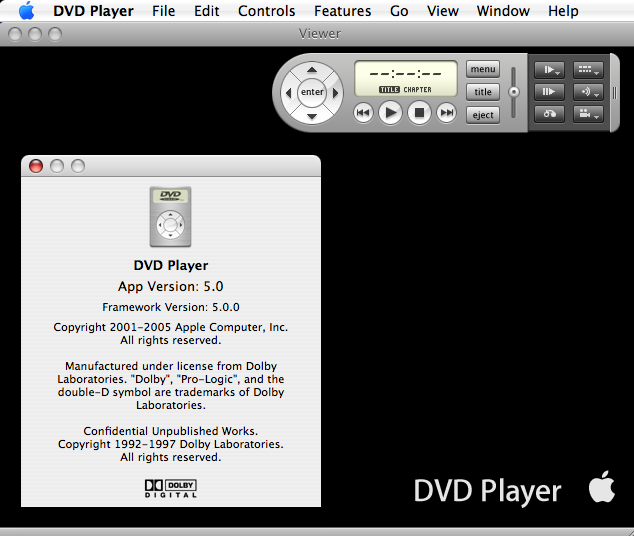Click the step frame button
This screenshot has height=536, width=634.
pos(549,92)
